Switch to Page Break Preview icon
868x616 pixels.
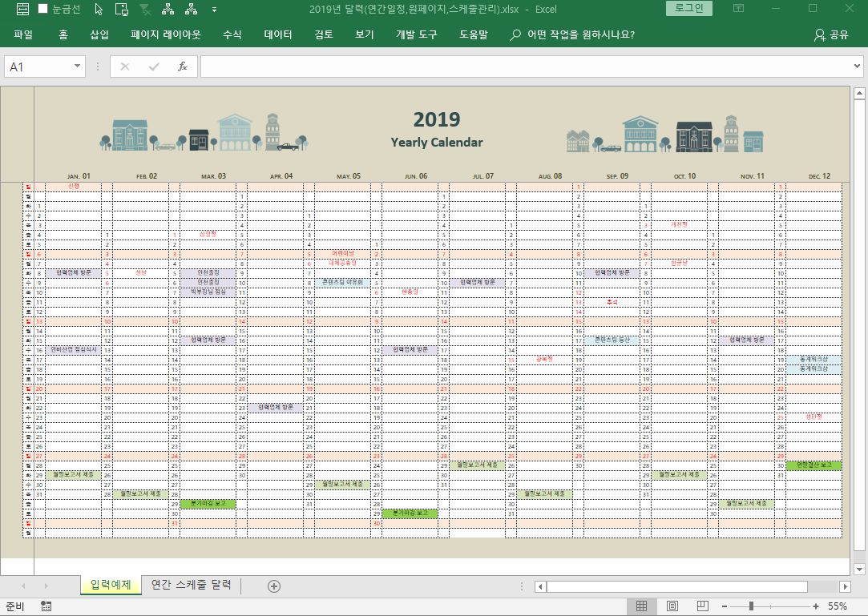[x=703, y=606]
